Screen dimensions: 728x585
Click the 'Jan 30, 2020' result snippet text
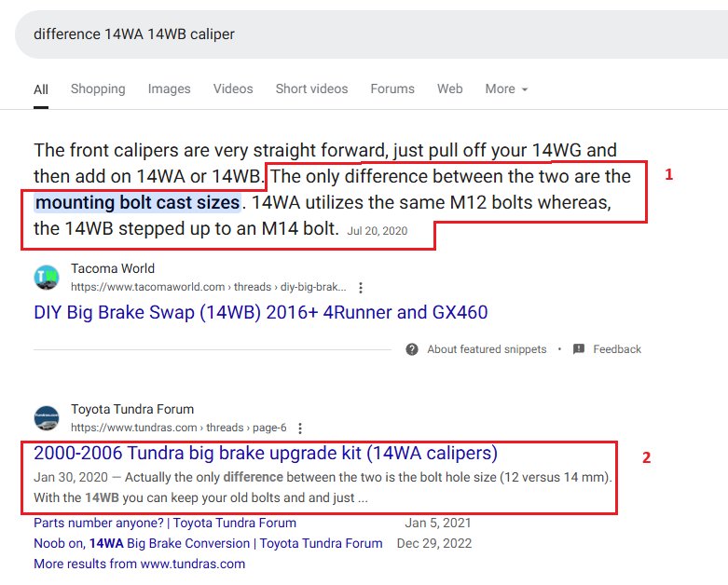[x=323, y=487]
